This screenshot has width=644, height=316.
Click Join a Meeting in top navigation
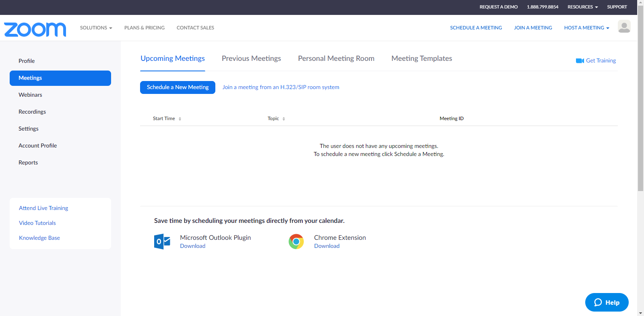pyautogui.click(x=533, y=28)
